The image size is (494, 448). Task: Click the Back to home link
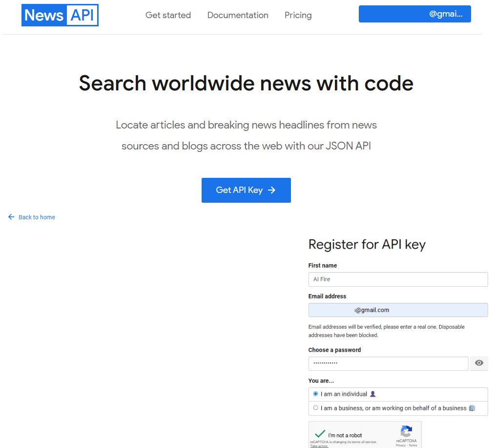tap(37, 217)
